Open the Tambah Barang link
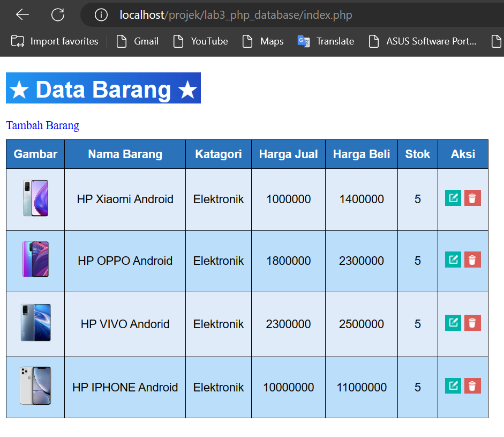504x437 pixels. 42,125
